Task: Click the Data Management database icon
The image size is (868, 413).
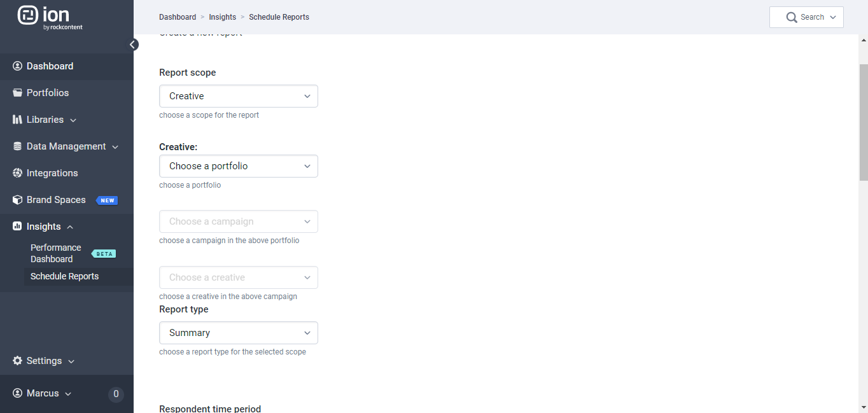Action: point(17,146)
